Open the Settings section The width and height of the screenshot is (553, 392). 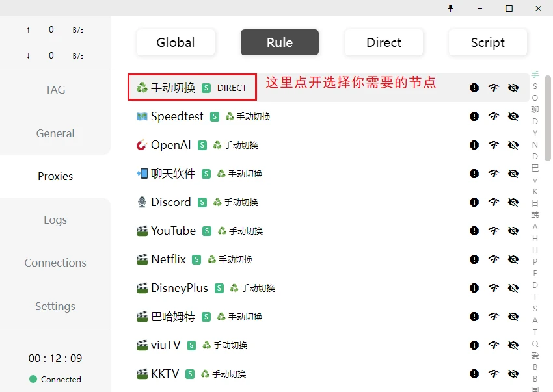55,306
